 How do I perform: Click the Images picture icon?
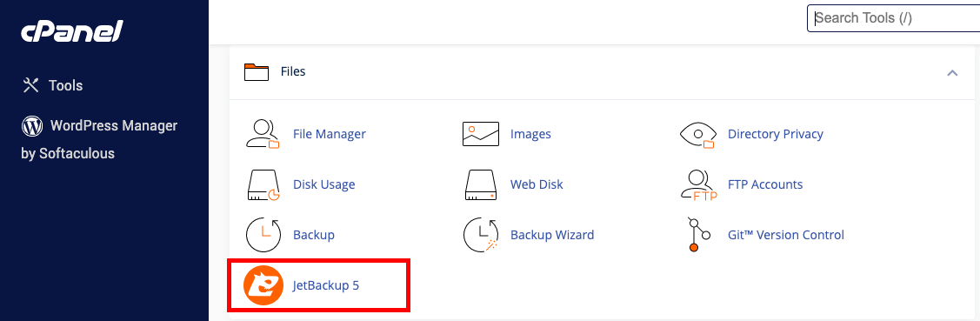[480, 134]
